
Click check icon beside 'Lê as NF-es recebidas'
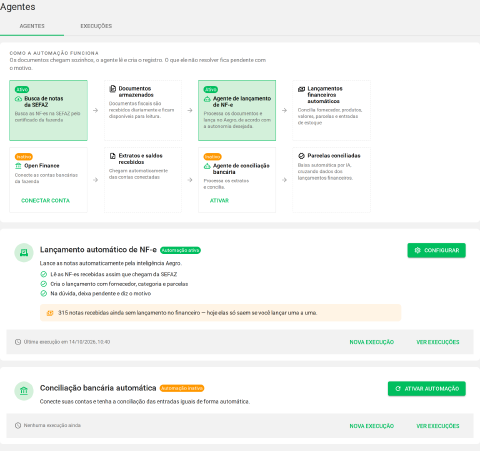tap(44, 274)
